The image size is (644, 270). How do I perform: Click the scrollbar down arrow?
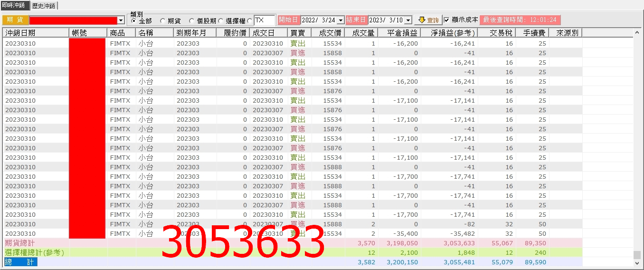pos(637,262)
